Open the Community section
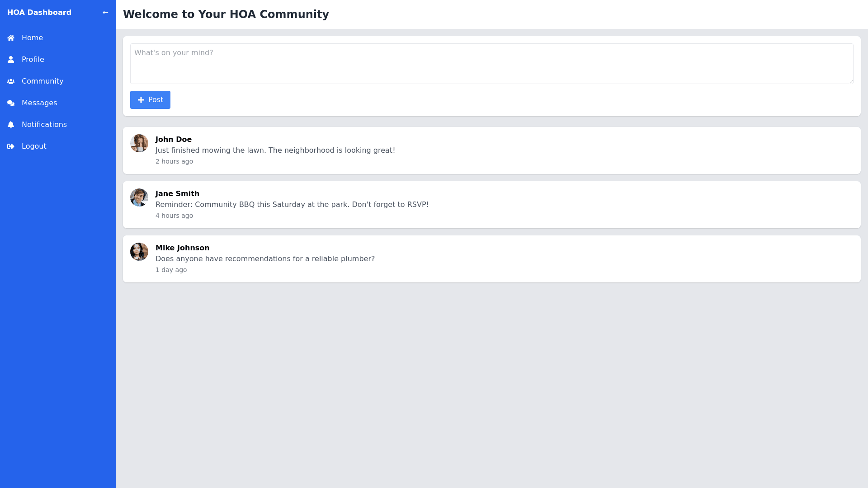 click(x=42, y=81)
